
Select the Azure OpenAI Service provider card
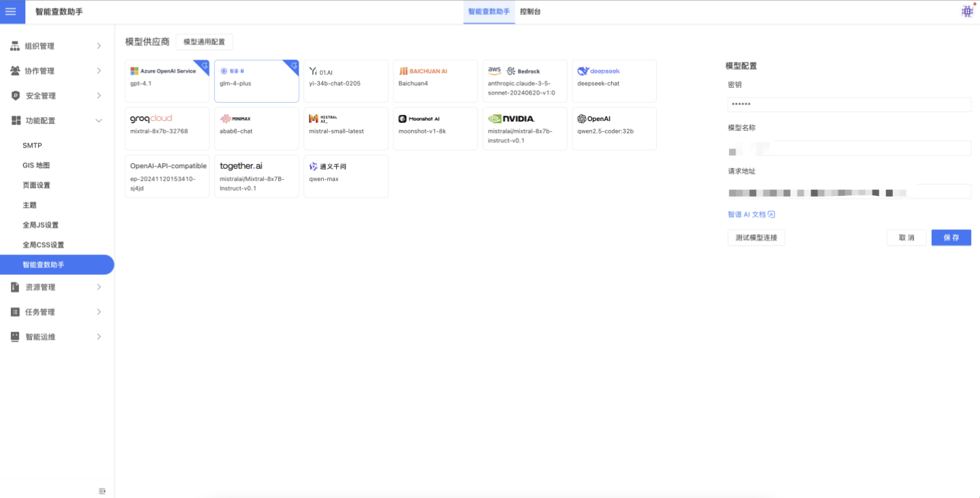point(167,81)
